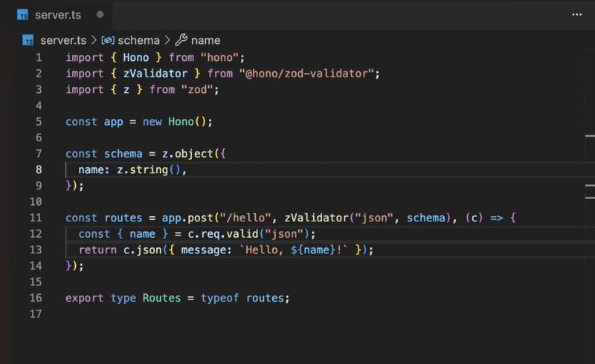This screenshot has height=364, width=595.
Task: Click the server.ts breadcrumb item
Action: tap(63, 40)
